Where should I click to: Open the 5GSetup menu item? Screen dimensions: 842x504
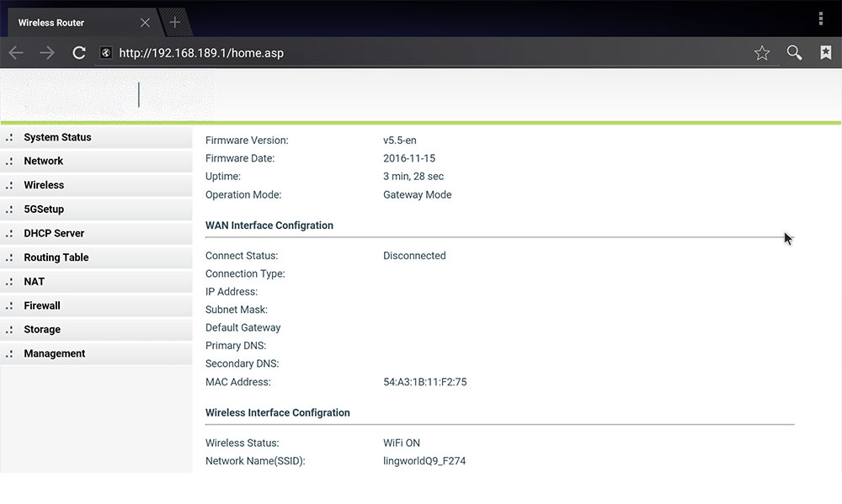pyautogui.click(x=44, y=210)
